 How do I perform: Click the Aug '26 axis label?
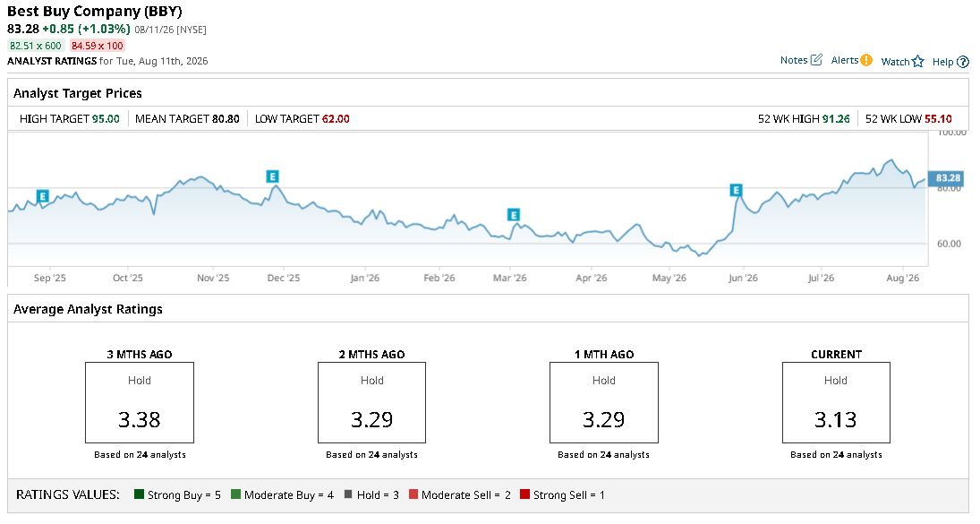(x=903, y=278)
